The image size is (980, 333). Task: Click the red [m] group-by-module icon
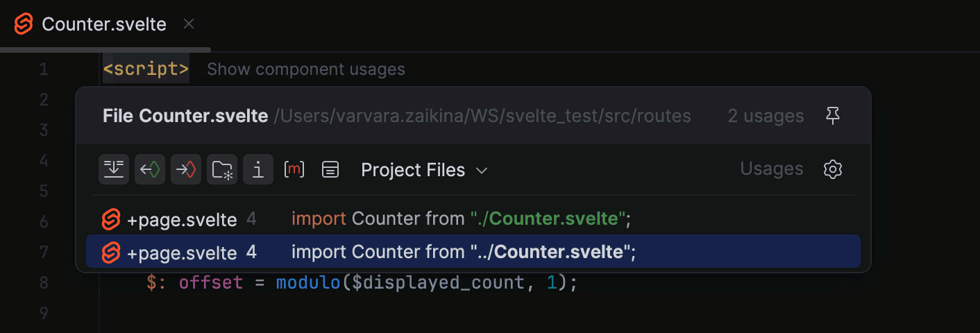coord(294,169)
